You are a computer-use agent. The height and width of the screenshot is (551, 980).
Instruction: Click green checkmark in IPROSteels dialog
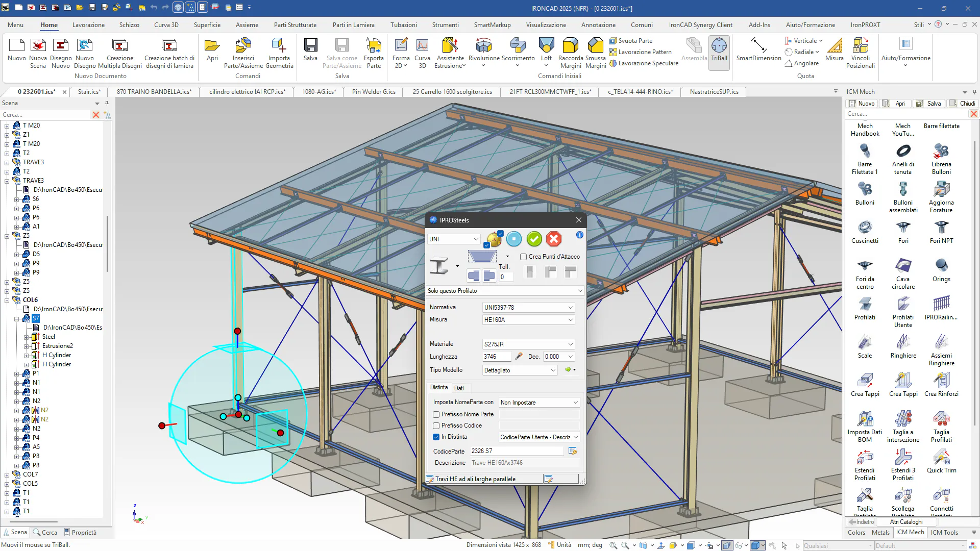(x=534, y=239)
